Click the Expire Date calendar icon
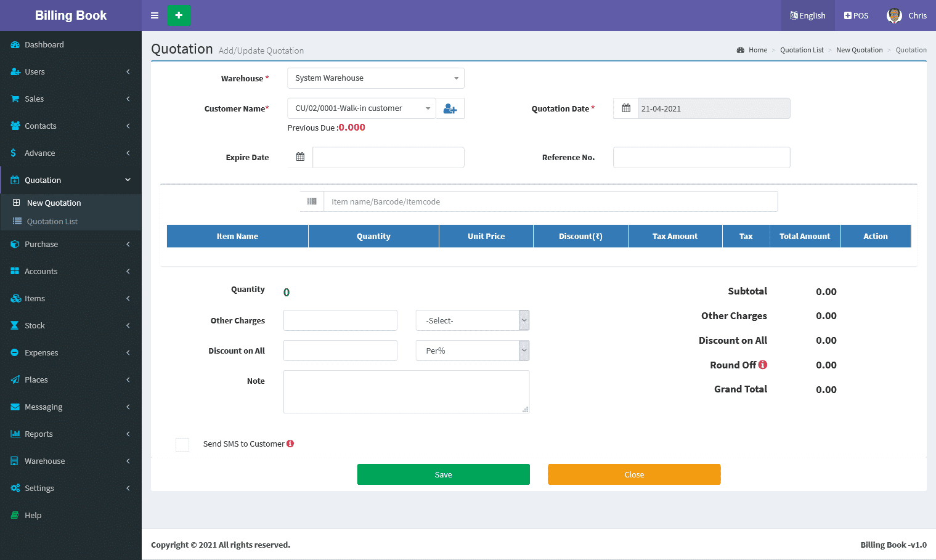The image size is (936, 560). pos(300,157)
